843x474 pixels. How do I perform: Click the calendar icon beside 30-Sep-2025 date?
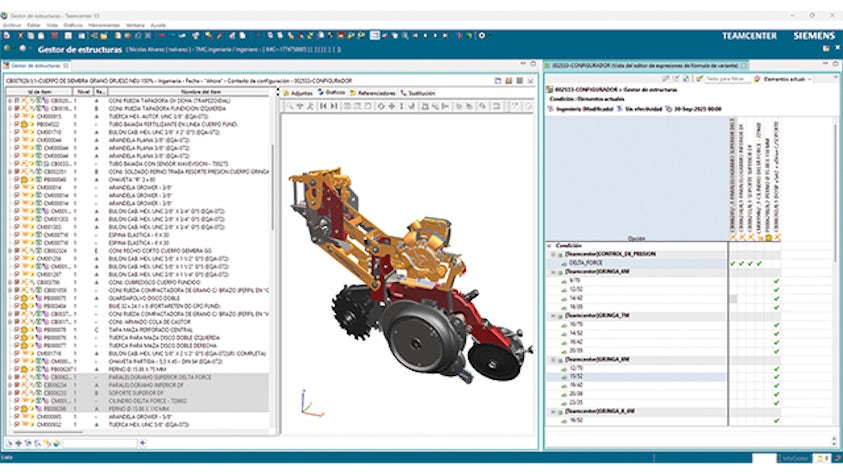tap(668, 109)
